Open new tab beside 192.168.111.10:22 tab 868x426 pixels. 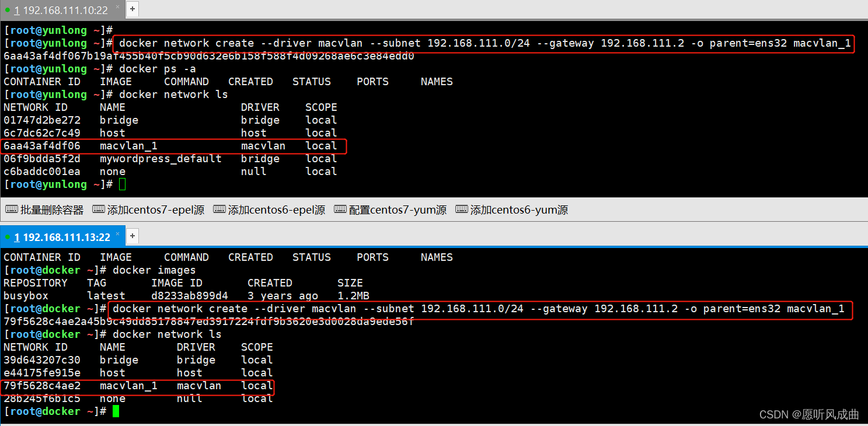pos(133,9)
